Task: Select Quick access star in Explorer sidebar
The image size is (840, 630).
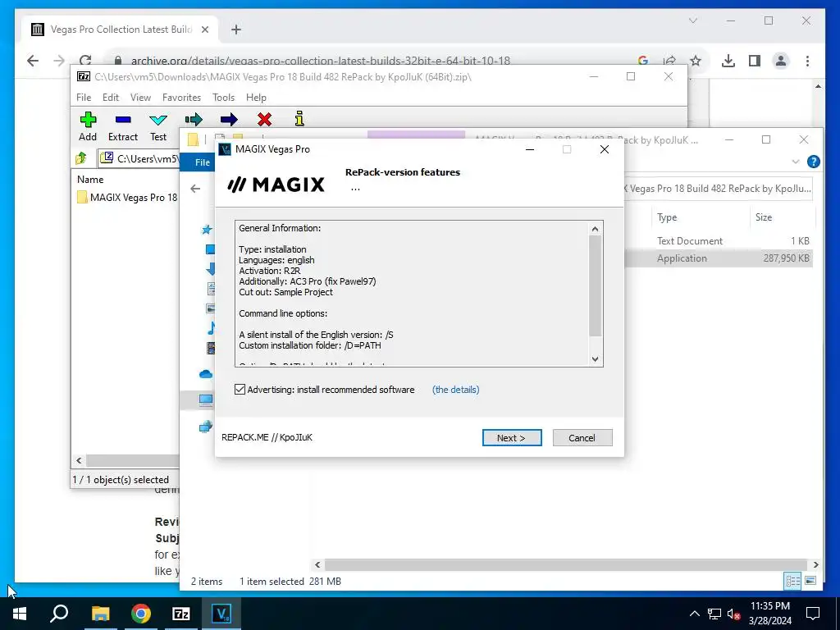Action: [206, 230]
